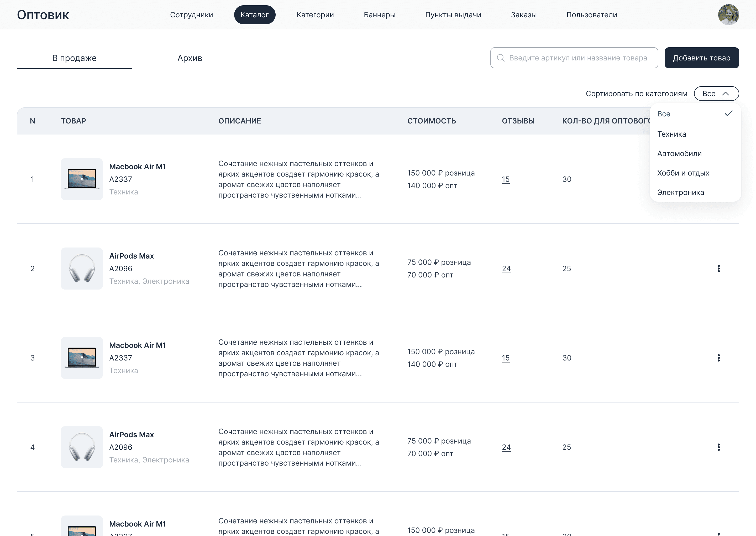Viewport: 756px width, 536px height.
Task: Click article A2337 in row 1
Action: pyautogui.click(x=121, y=179)
